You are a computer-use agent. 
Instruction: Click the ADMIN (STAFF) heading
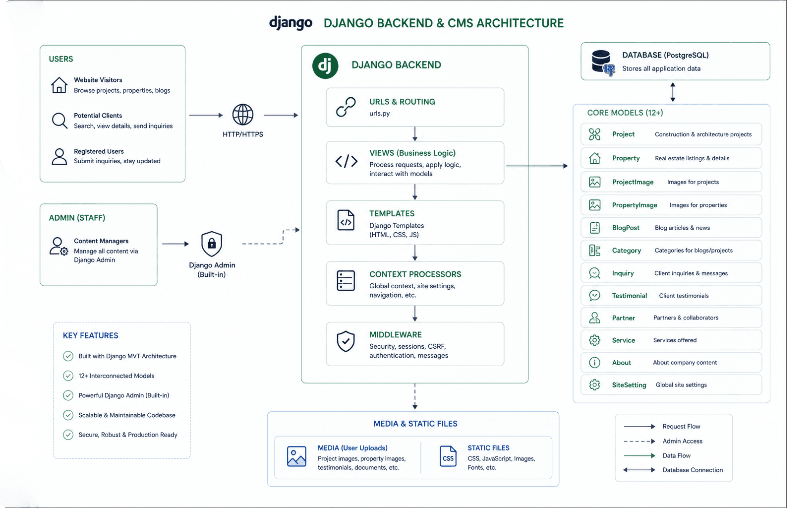pos(77,218)
